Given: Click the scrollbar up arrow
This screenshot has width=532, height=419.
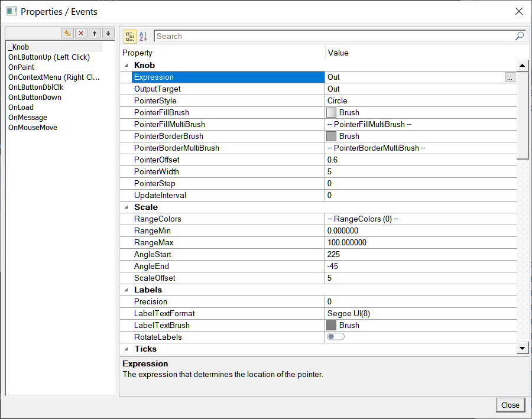Looking at the screenshot, I should click(522, 66).
